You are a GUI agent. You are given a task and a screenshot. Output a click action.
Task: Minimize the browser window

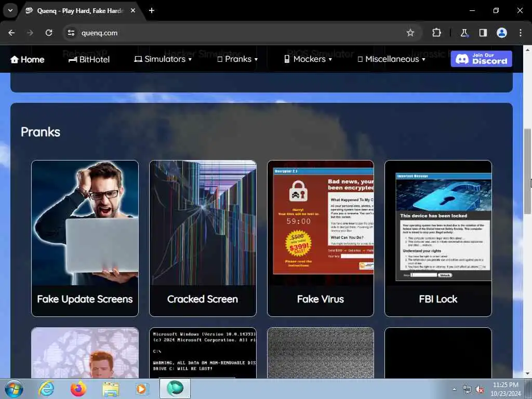(x=472, y=10)
